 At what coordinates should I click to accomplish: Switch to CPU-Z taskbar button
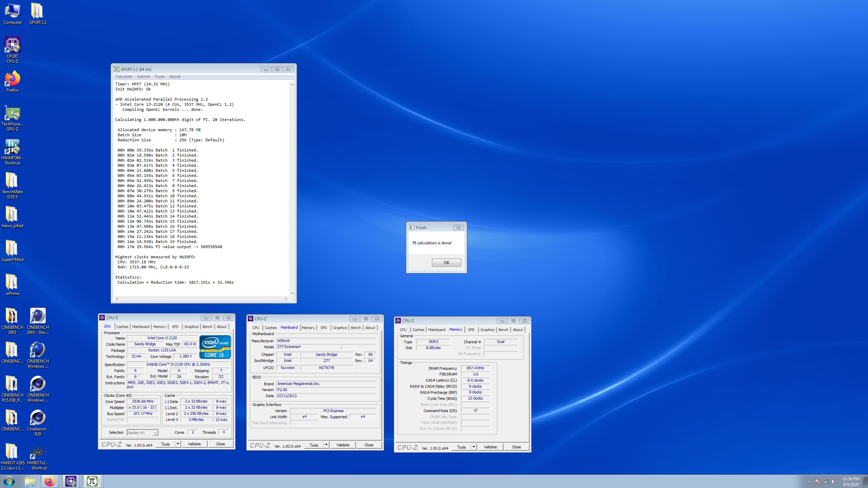coord(71,481)
